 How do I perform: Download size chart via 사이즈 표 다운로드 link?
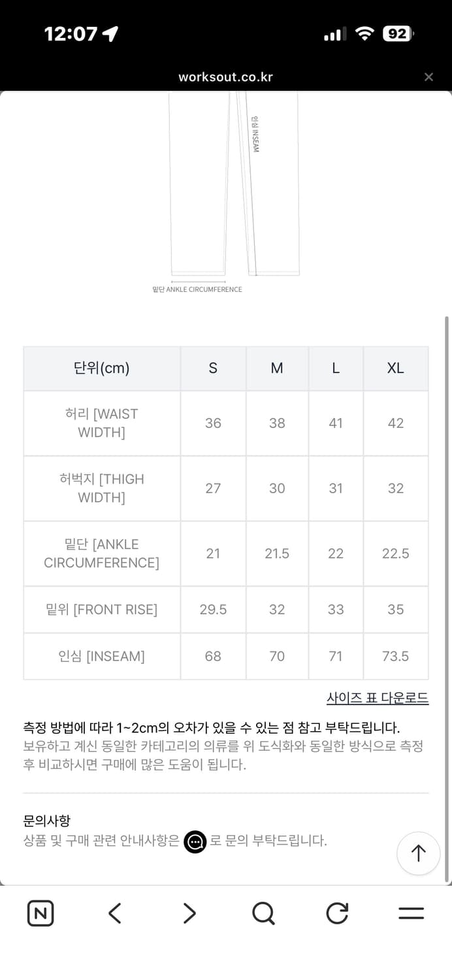coord(378,699)
